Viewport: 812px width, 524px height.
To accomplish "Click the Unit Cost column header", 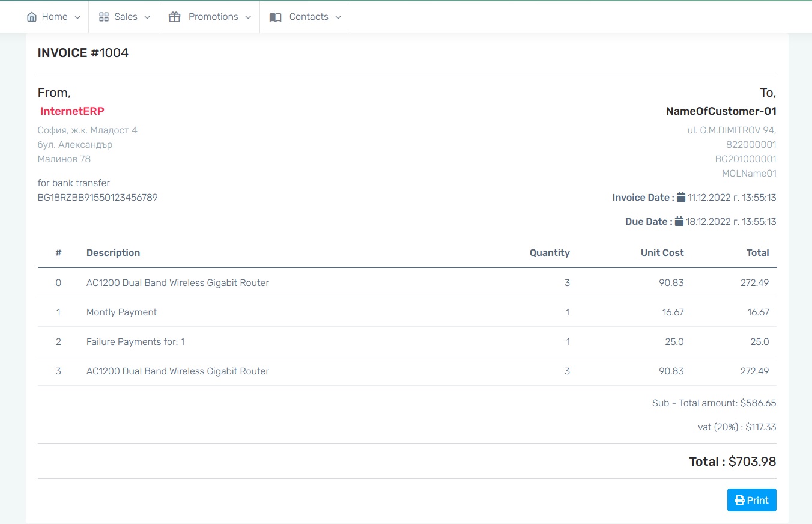I will (x=662, y=253).
